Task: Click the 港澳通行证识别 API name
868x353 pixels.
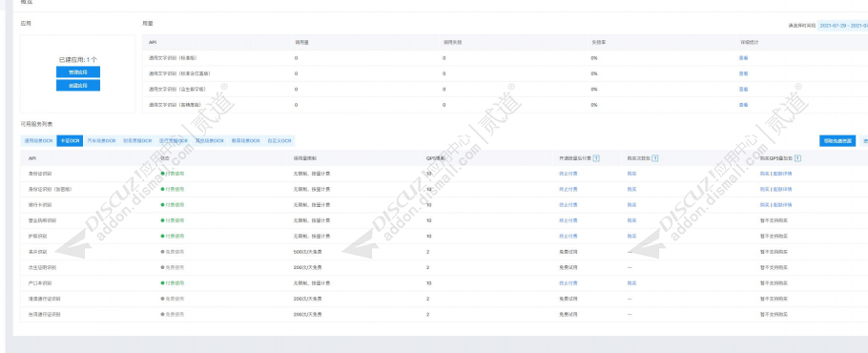Action: [44, 299]
